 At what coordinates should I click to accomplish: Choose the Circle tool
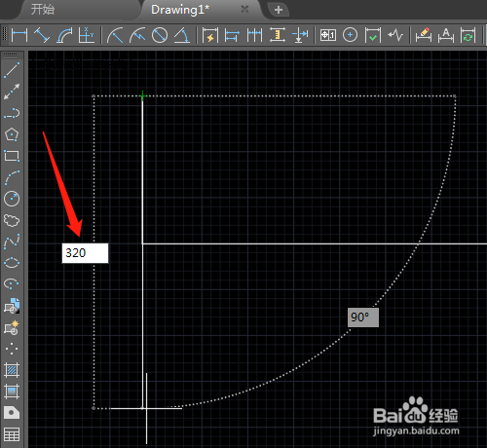click(12, 199)
